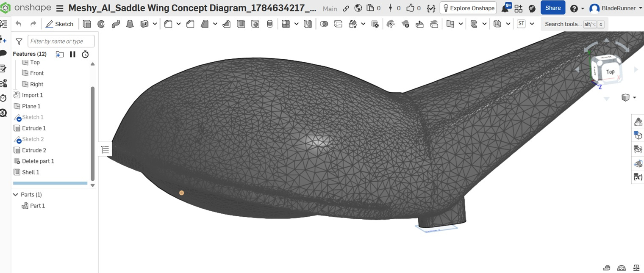Select the Draft tool icon

205,24
